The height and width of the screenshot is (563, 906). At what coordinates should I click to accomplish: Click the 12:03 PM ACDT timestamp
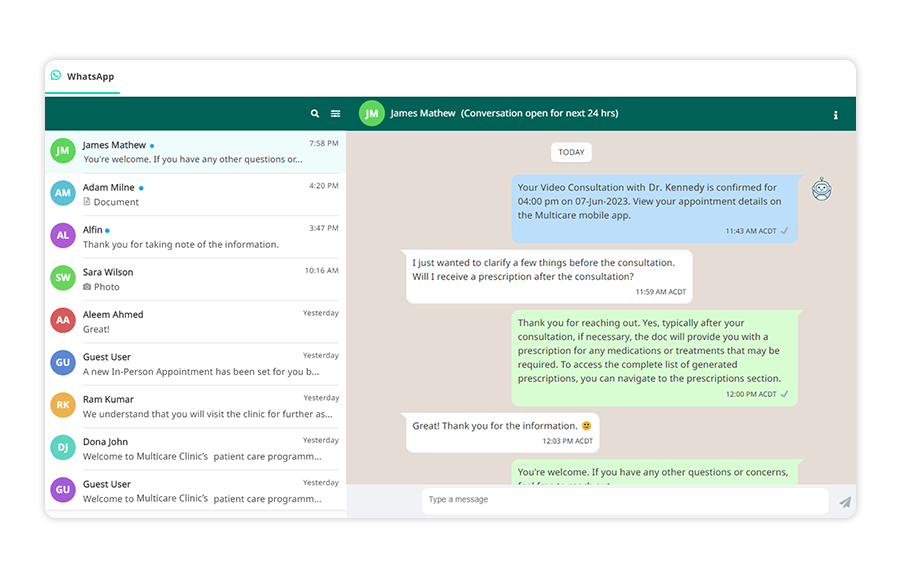pyautogui.click(x=567, y=441)
